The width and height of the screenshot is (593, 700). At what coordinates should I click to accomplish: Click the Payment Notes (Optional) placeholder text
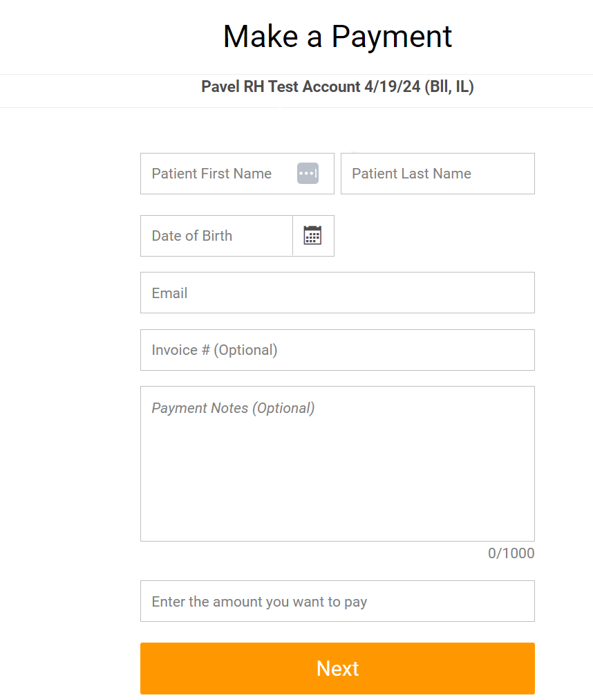pyautogui.click(x=233, y=408)
